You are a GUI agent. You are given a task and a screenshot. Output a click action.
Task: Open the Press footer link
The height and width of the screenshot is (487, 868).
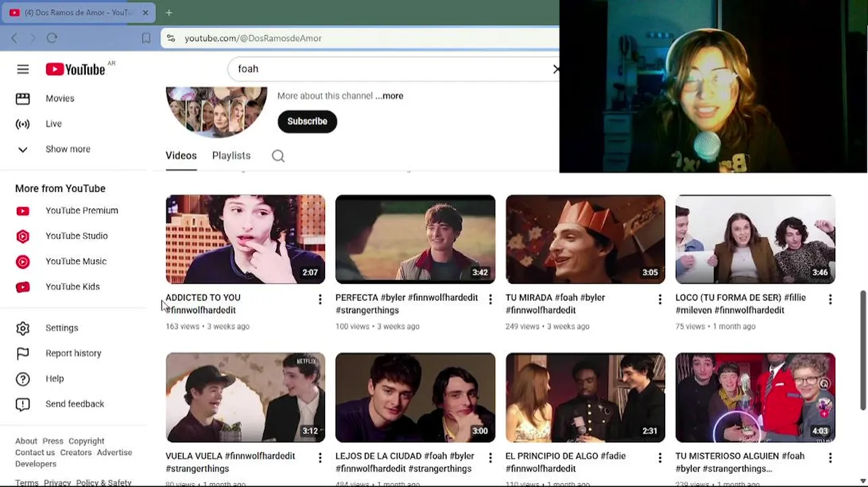53,441
